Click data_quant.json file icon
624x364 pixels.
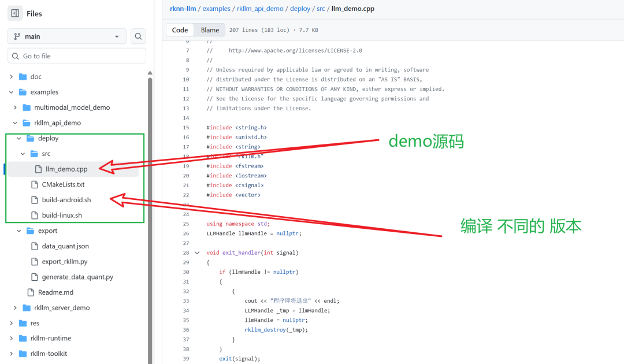point(35,246)
